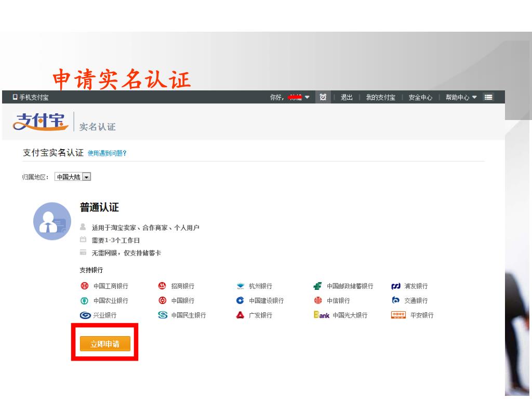Click the 兴业银行 logo icon
Image resolution: width=532 pixels, height=399 pixels.
tap(85, 315)
